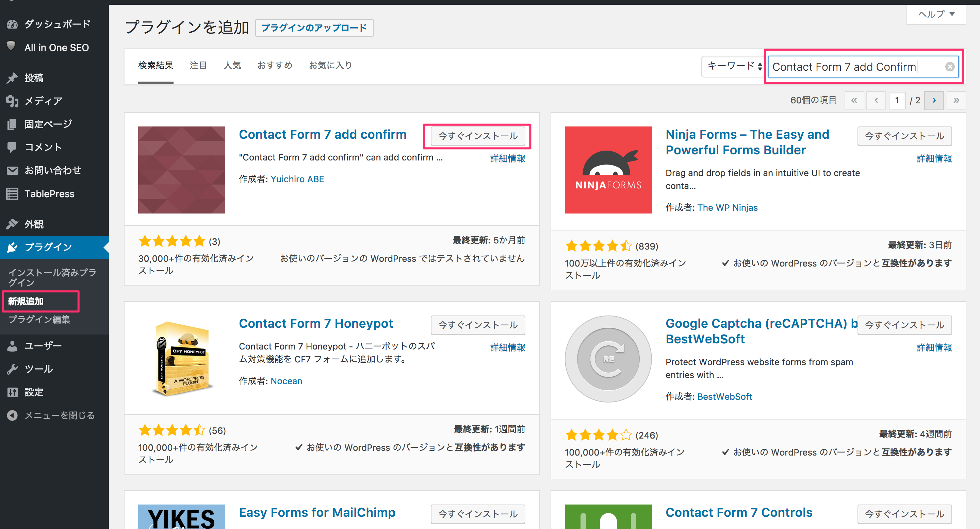Open Contact Form 7 add confirm title link
The image size is (980, 529).
[x=323, y=135]
